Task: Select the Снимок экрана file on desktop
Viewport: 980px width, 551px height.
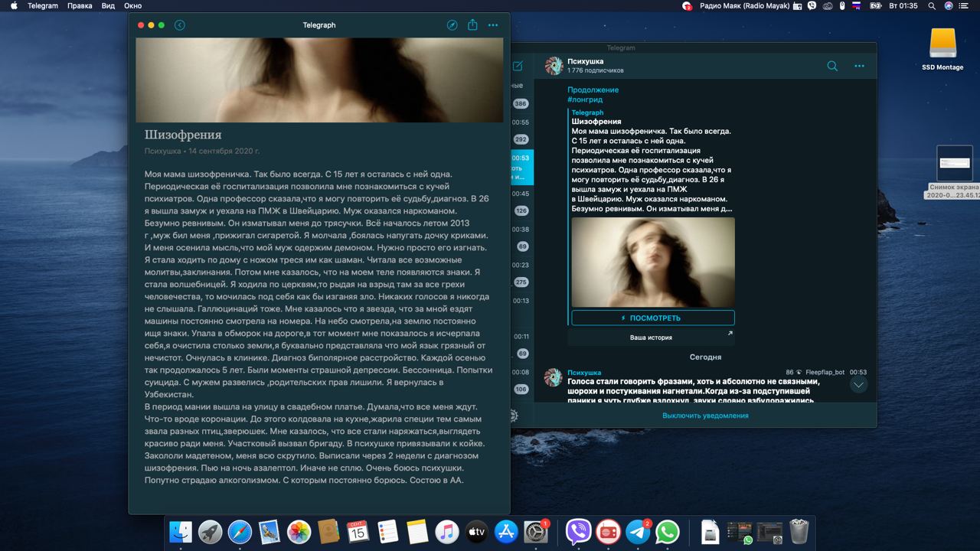Action: coord(954,172)
